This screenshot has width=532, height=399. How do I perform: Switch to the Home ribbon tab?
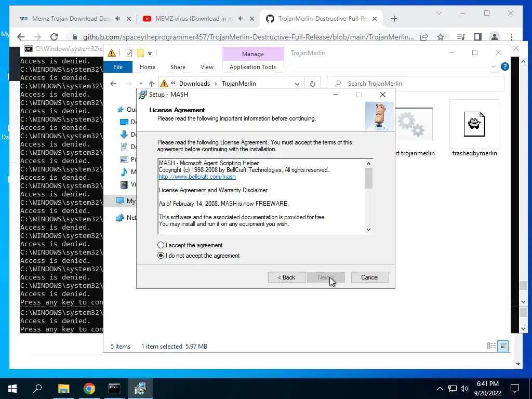click(x=147, y=67)
